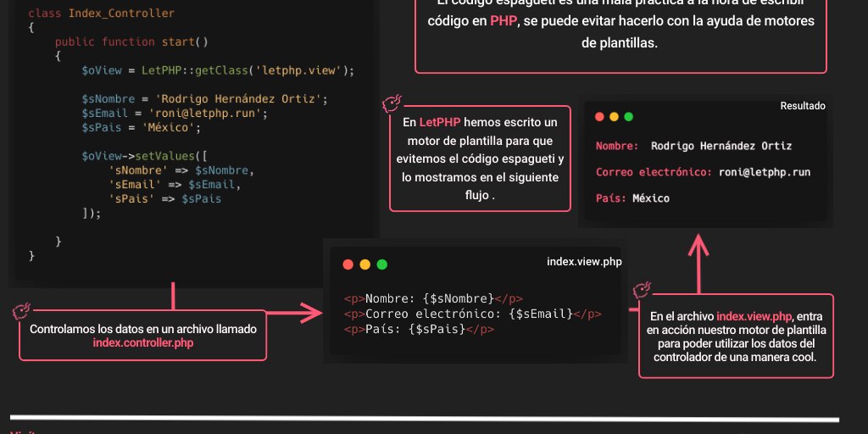868x434 pixels.
Task: Click the 'de plantillas.' text in the top box
Action: pyautogui.click(x=620, y=43)
